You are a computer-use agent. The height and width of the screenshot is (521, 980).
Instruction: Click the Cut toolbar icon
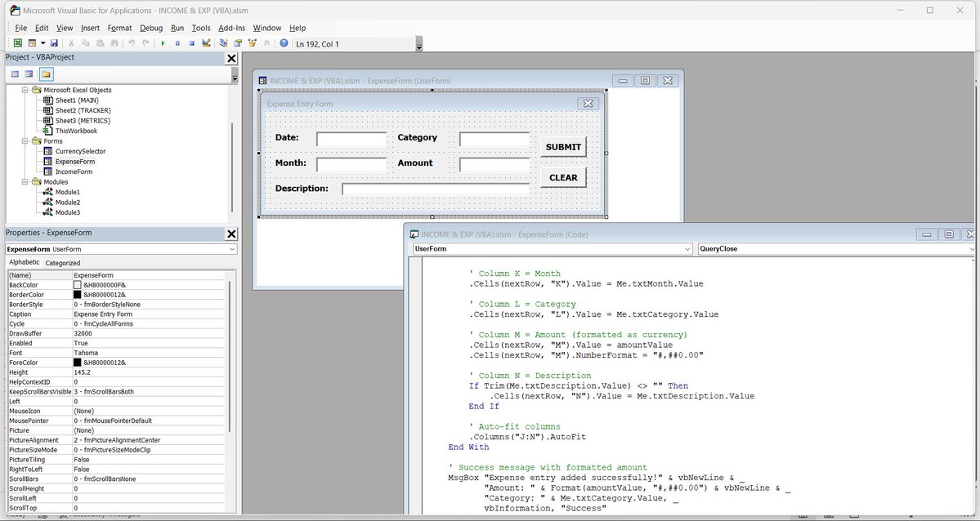[x=70, y=43]
